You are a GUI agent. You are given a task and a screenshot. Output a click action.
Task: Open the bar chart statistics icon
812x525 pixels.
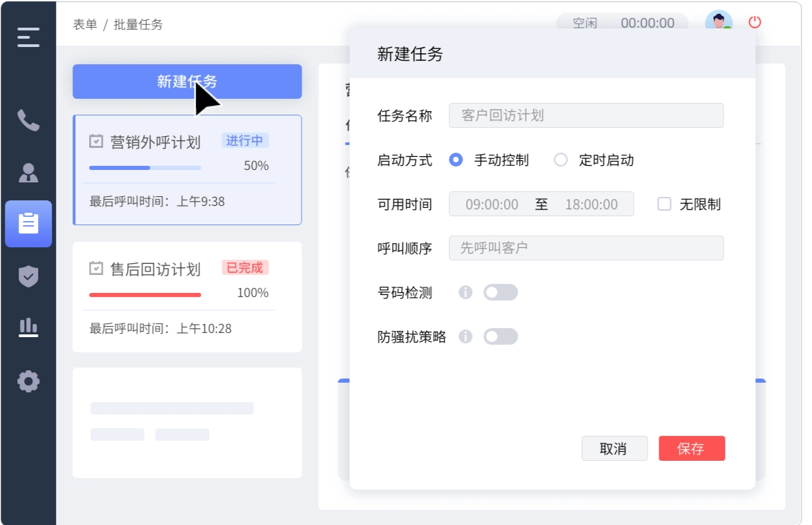(28, 327)
